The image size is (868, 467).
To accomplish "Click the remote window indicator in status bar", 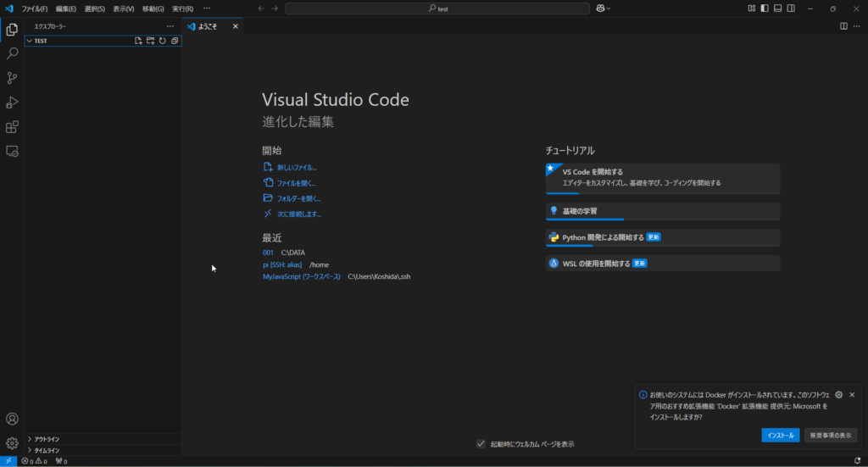I will tap(8, 461).
